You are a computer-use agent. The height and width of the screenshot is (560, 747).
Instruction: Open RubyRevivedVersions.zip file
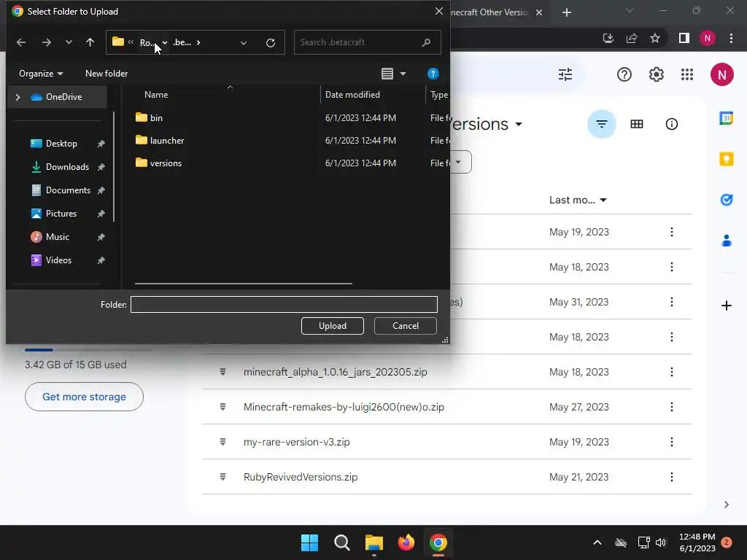[300, 477]
